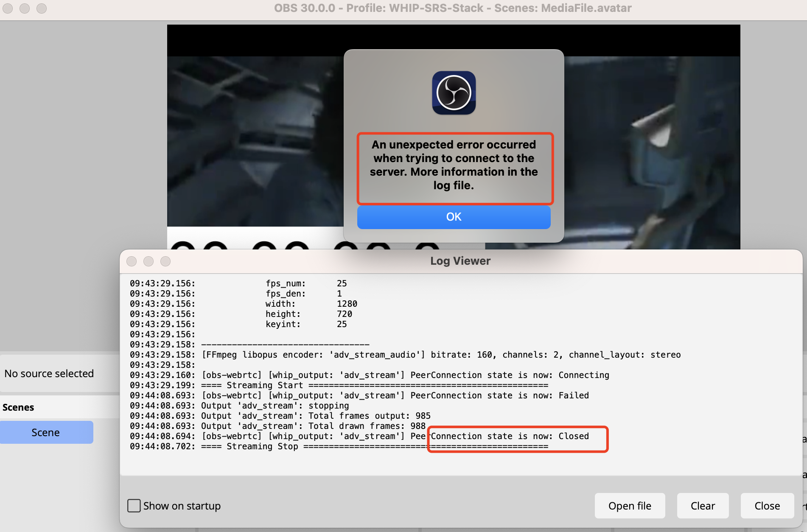Screen dimensions: 807x532
Task: Close the Log Viewer with the Close button
Action: click(767, 506)
